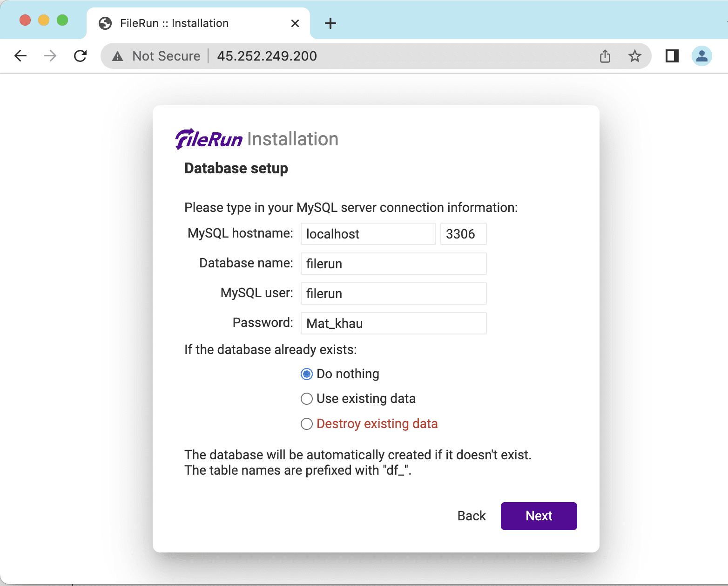
Task: Click the browser forward arrow
Action: coord(50,56)
